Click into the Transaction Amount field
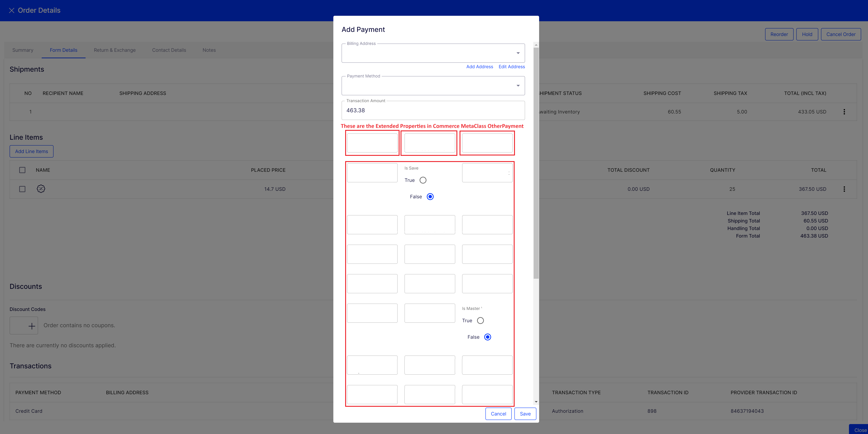Screen dimensions: 868x434 (x=433, y=110)
